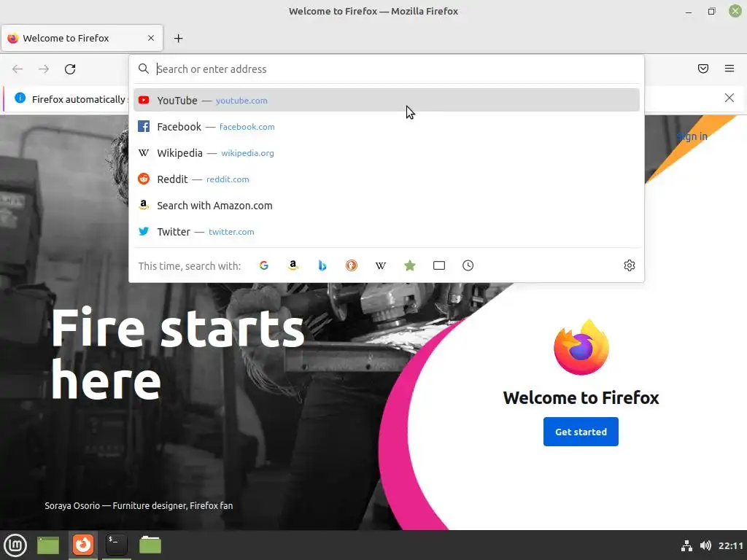
Task: Click the Soraya Osorio caption
Action: click(139, 506)
